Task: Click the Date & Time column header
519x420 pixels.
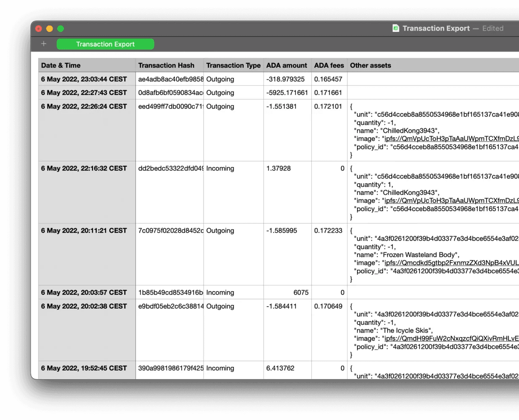Action: pyautogui.click(x=87, y=66)
